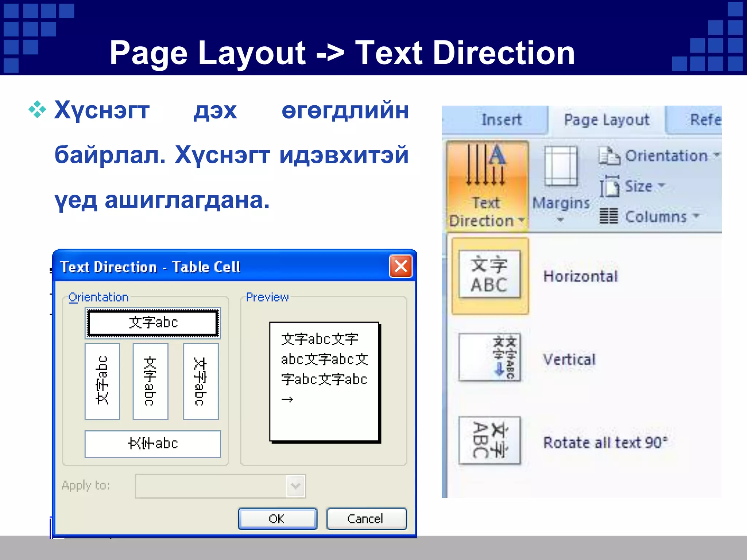Click the Margins page icon

click(x=561, y=166)
